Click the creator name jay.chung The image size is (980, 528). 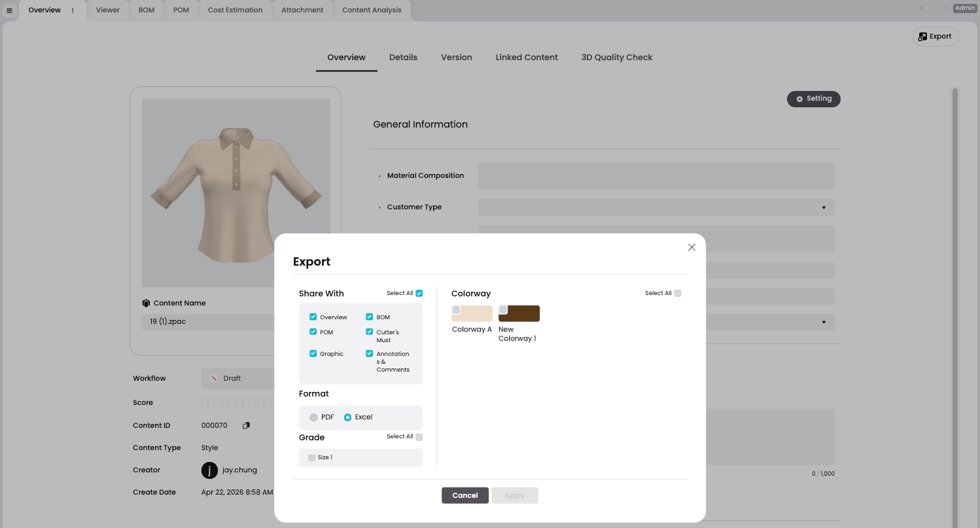tap(239, 470)
